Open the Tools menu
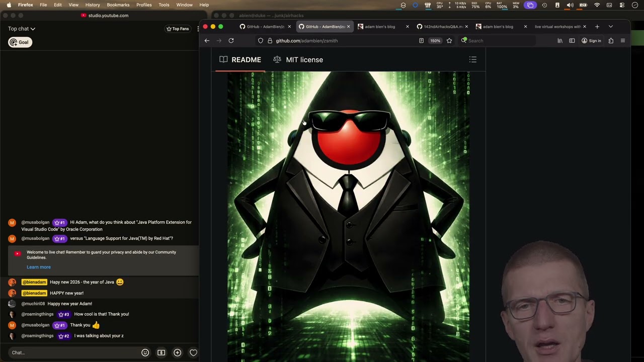The image size is (644, 362). pyautogui.click(x=164, y=5)
